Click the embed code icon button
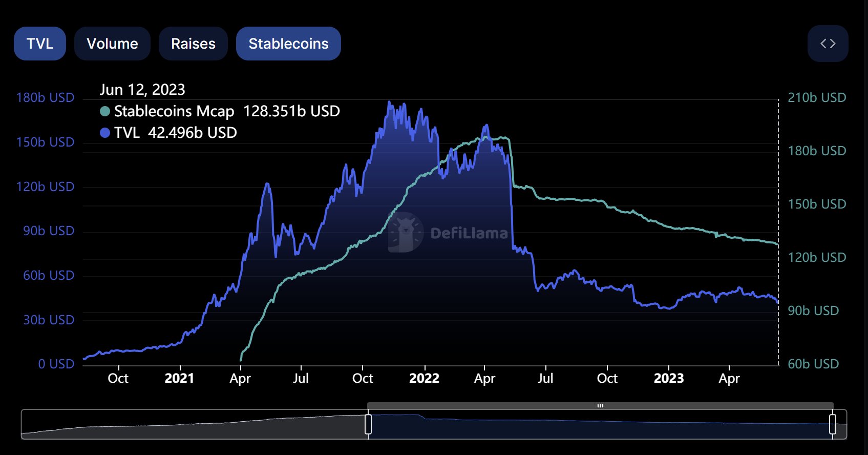Image resolution: width=868 pixels, height=455 pixels. (828, 44)
